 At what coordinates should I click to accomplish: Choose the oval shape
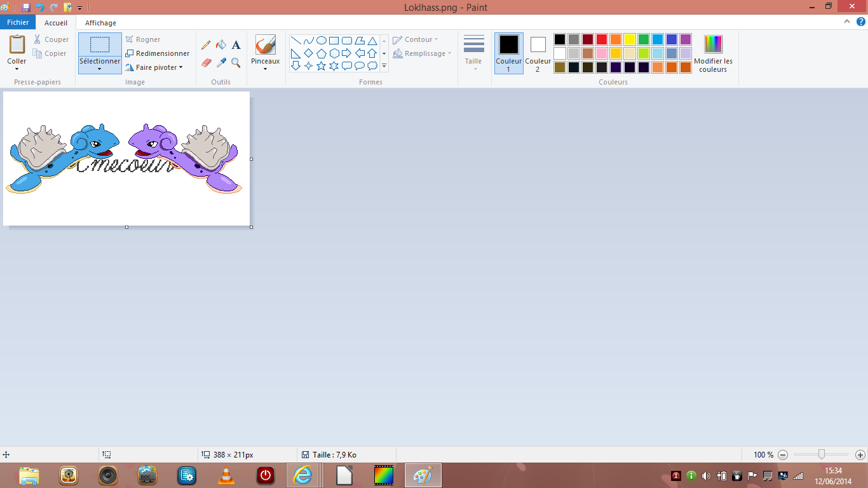[x=322, y=41]
